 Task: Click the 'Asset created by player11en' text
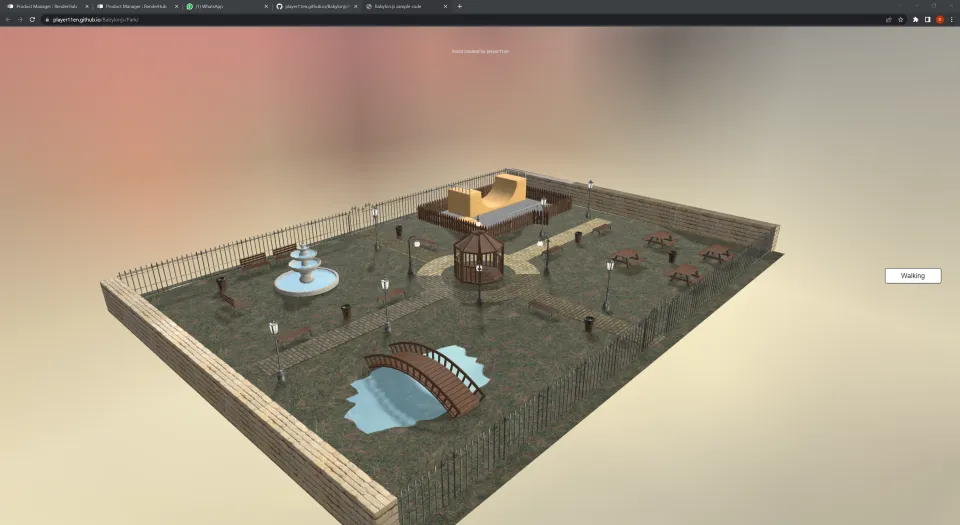pyautogui.click(x=480, y=51)
